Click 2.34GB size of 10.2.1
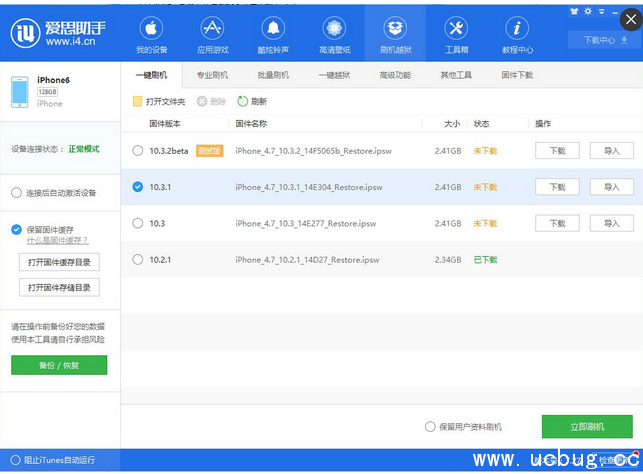This screenshot has height=474, width=643. click(x=448, y=260)
